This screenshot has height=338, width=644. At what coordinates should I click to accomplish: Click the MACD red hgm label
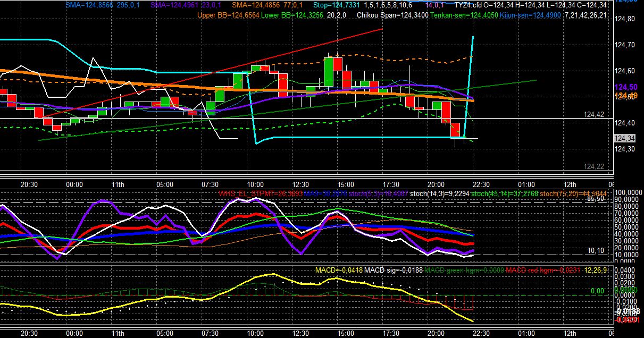[543, 271]
